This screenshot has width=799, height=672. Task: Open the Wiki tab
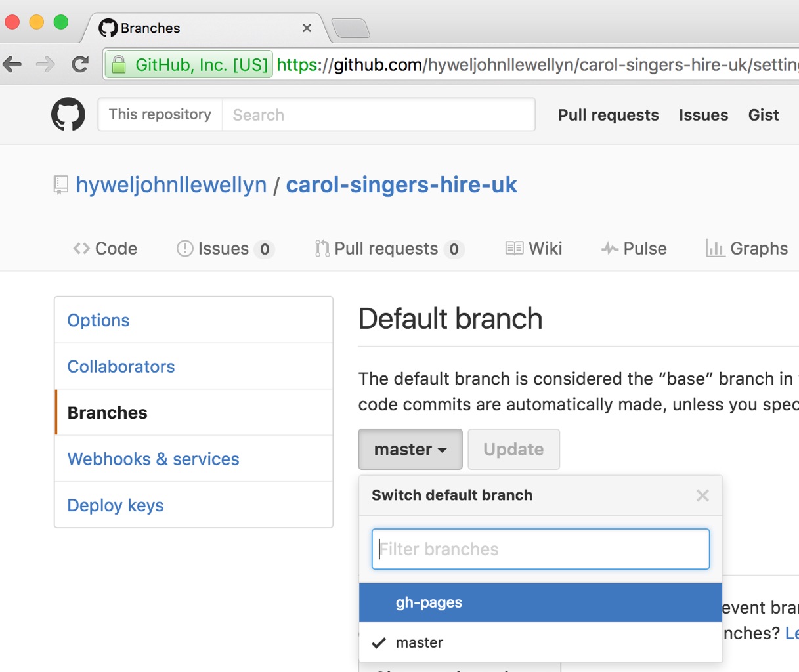tap(534, 249)
